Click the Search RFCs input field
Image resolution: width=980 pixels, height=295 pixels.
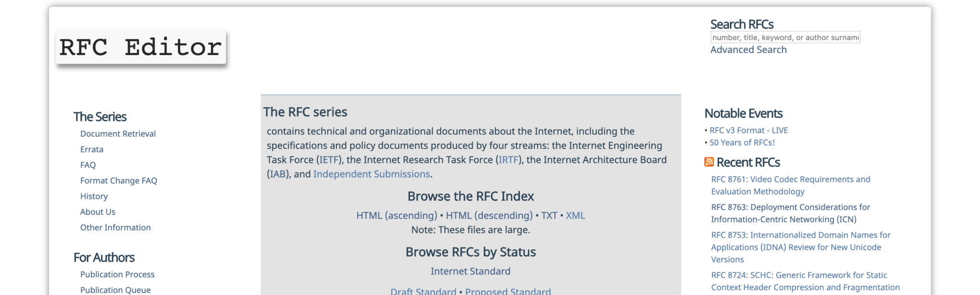(x=785, y=37)
